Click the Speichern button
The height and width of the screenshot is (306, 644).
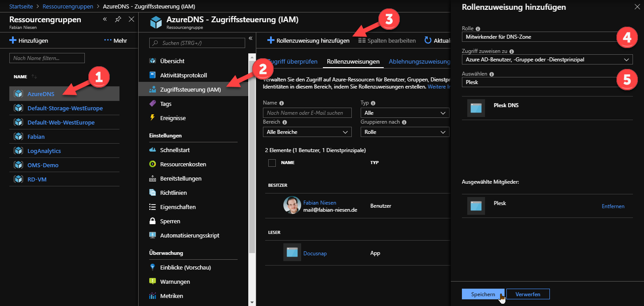[x=483, y=294]
